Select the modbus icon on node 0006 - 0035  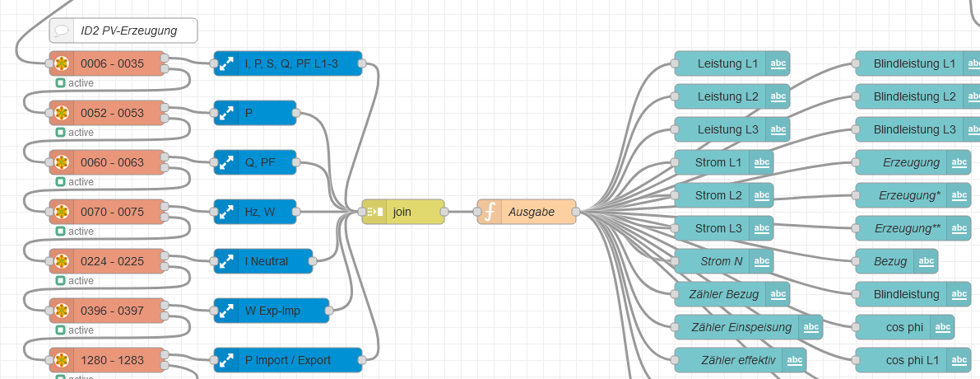pyautogui.click(x=61, y=63)
